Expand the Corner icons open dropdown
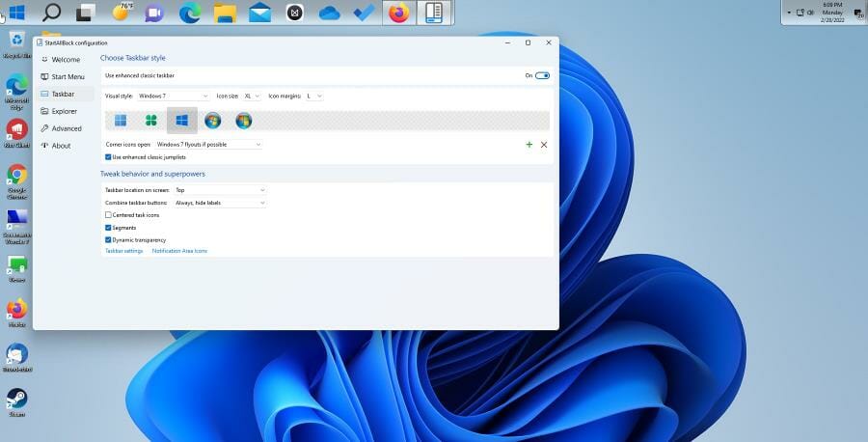The height and width of the screenshot is (442, 868). (x=208, y=145)
